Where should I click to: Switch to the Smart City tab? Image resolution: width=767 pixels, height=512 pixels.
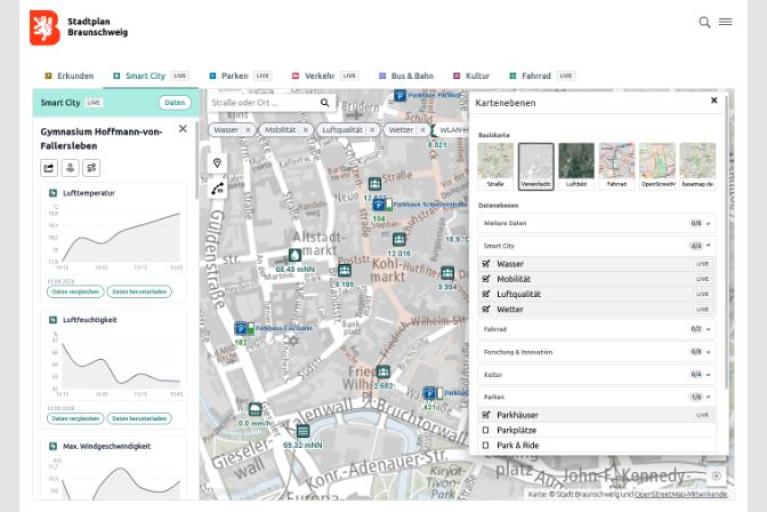point(151,76)
